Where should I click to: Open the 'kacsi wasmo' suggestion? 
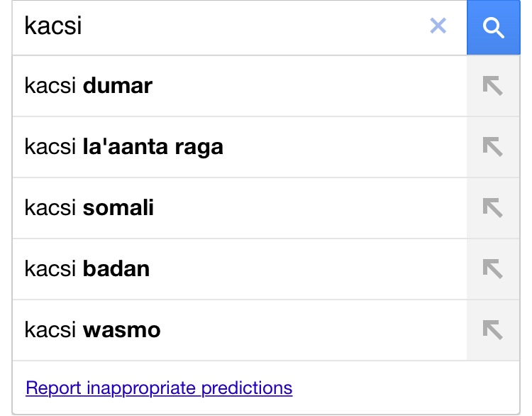(240, 330)
